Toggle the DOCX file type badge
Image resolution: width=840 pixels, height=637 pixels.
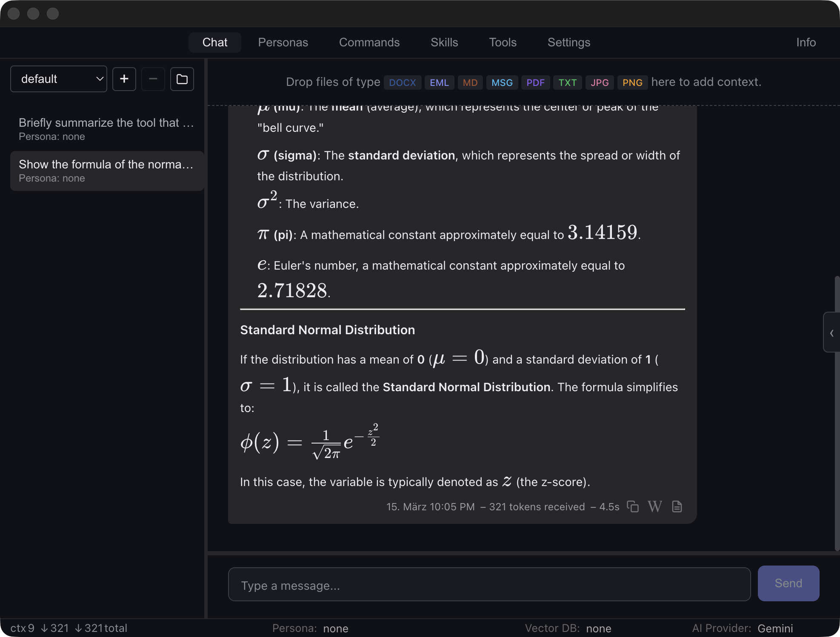tap(402, 82)
